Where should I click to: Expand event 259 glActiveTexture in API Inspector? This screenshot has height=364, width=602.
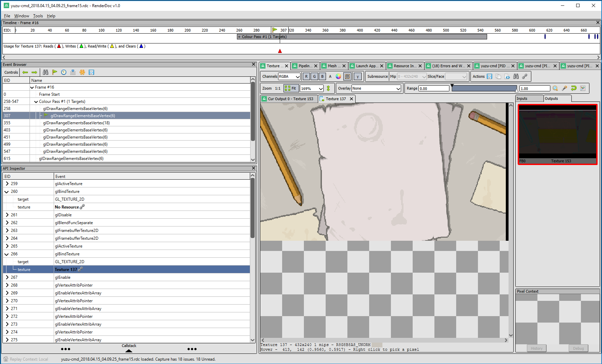coord(7,184)
